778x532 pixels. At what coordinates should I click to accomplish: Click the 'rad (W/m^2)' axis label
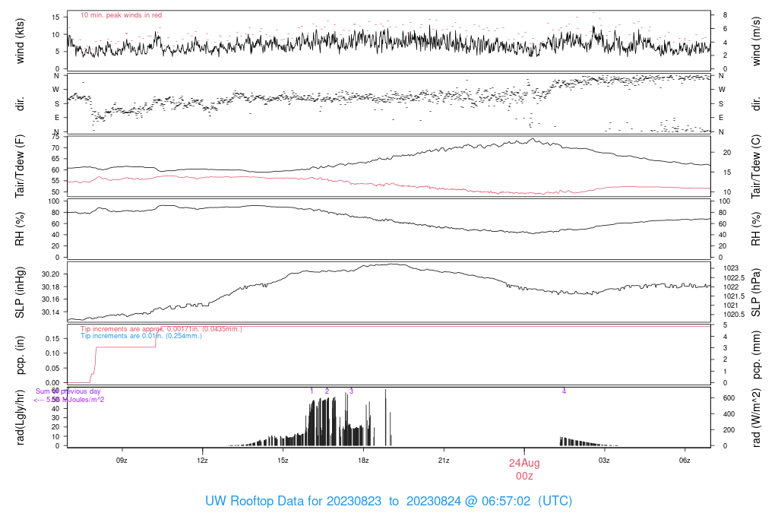tap(756, 417)
